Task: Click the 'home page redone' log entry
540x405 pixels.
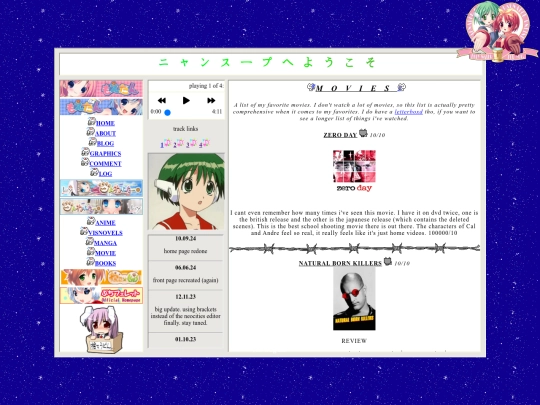Action: pos(186,251)
